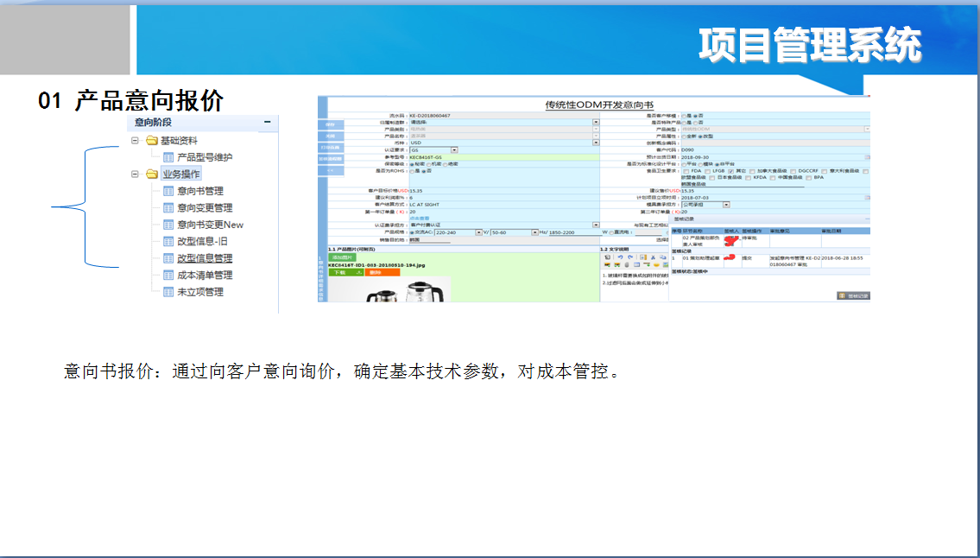Image resolution: width=980 pixels, height=558 pixels.
Task: Collapse the 业务操作 tree node
Action: 135,174
